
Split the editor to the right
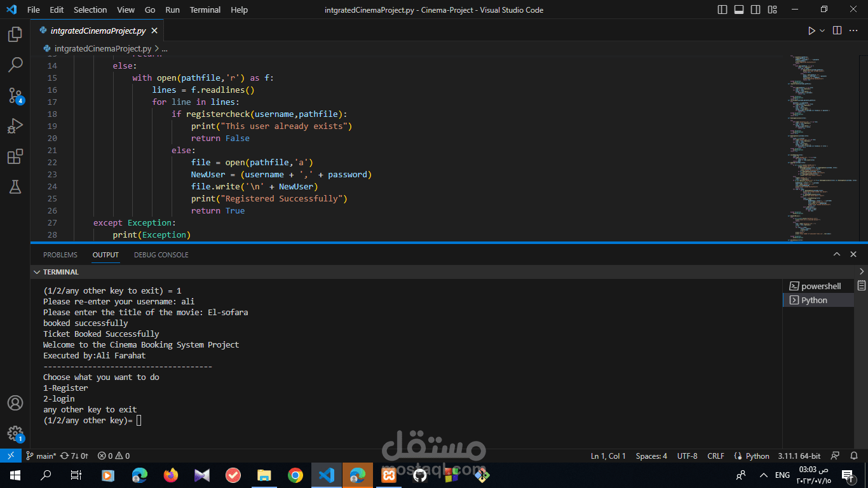coord(837,30)
